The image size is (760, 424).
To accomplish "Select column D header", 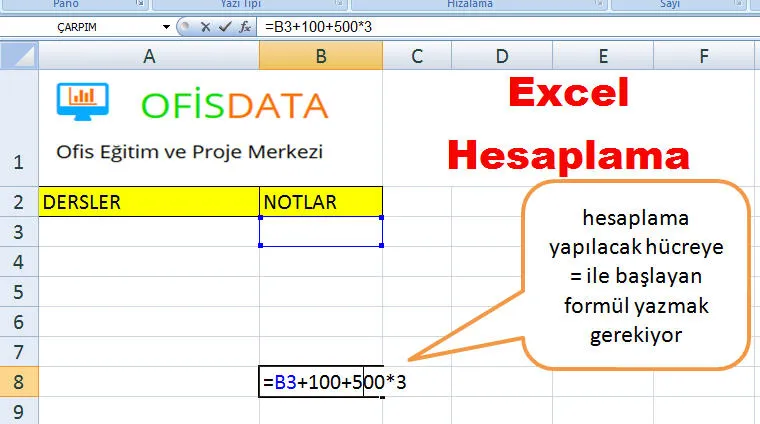I will pos(502,57).
